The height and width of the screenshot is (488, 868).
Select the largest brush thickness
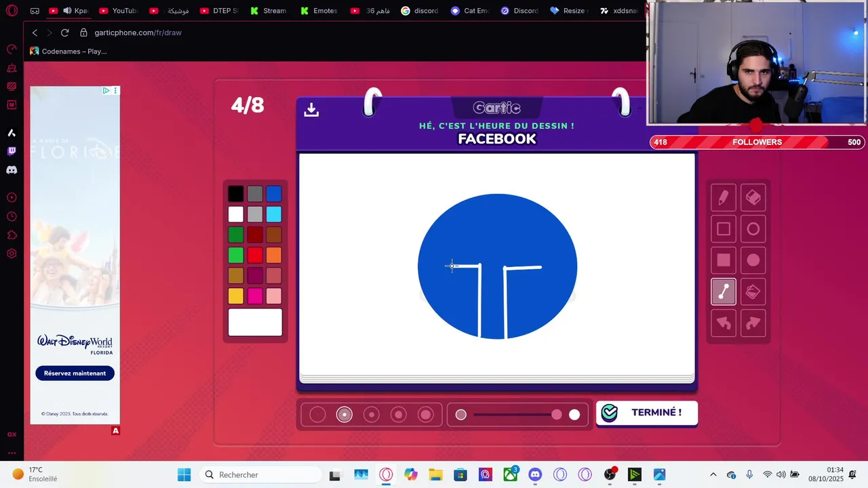(426, 415)
